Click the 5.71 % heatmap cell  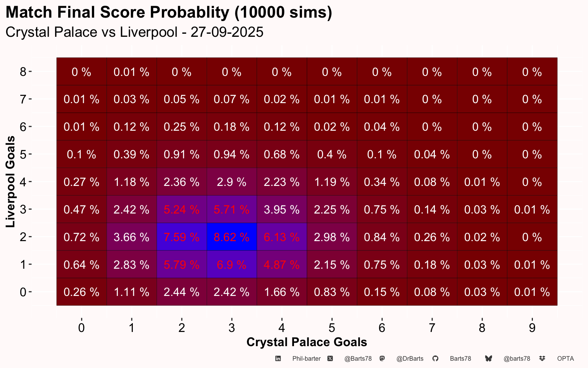232,210
